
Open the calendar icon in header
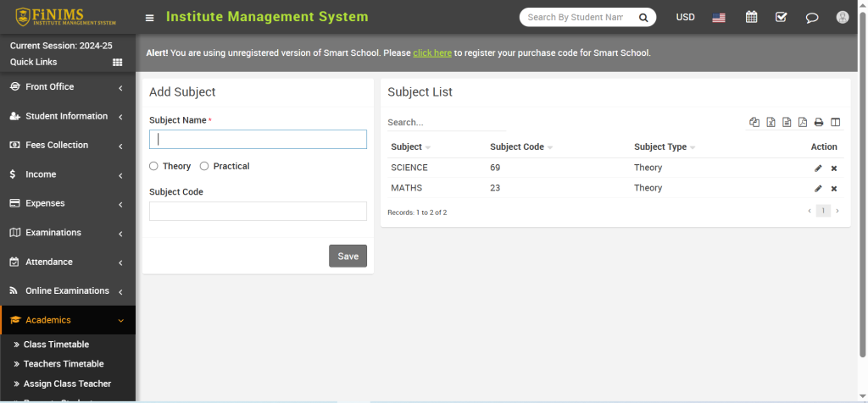751,17
